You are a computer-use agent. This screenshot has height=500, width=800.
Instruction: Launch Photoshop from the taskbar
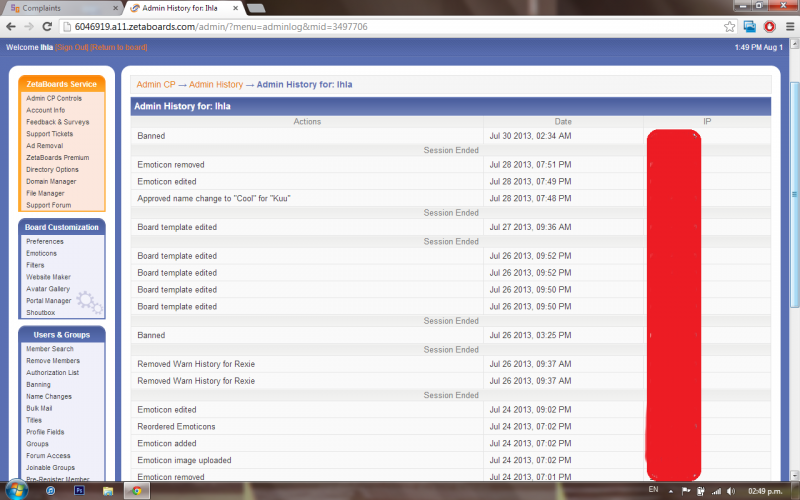point(81,491)
